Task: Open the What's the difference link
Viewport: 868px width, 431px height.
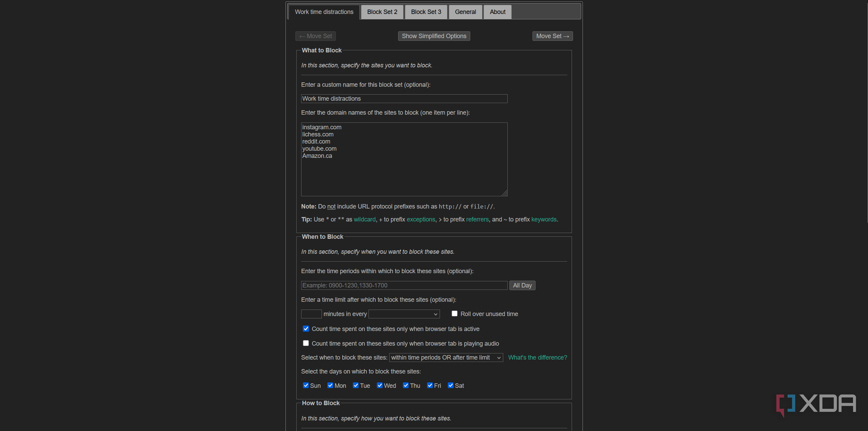Action: pos(537,358)
